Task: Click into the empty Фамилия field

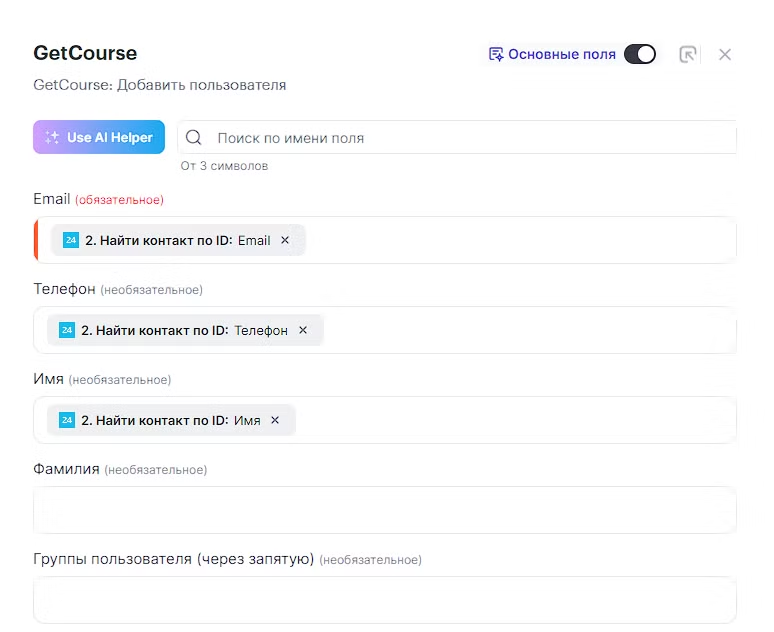Action: tap(385, 510)
